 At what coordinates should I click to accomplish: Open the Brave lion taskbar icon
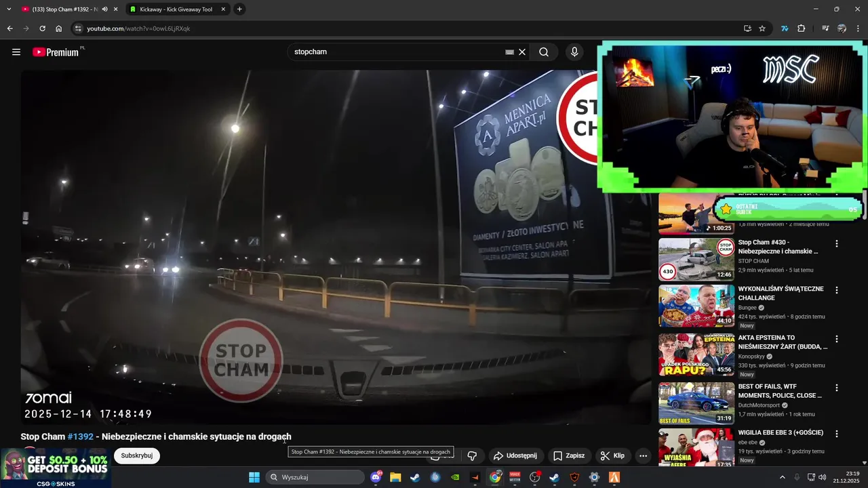[x=575, y=477]
